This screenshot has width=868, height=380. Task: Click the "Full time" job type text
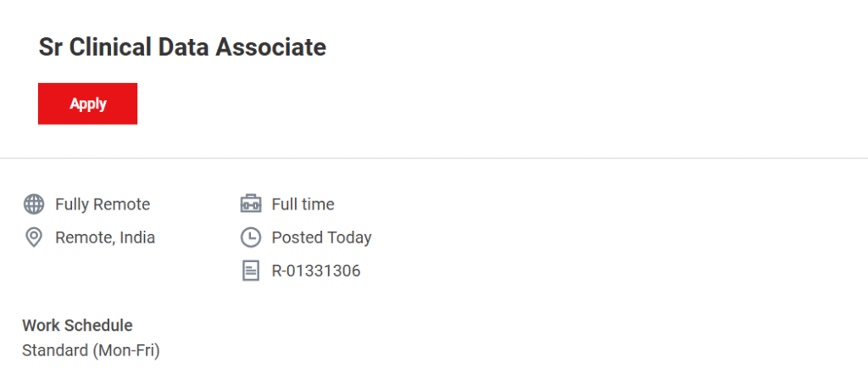click(x=303, y=204)
